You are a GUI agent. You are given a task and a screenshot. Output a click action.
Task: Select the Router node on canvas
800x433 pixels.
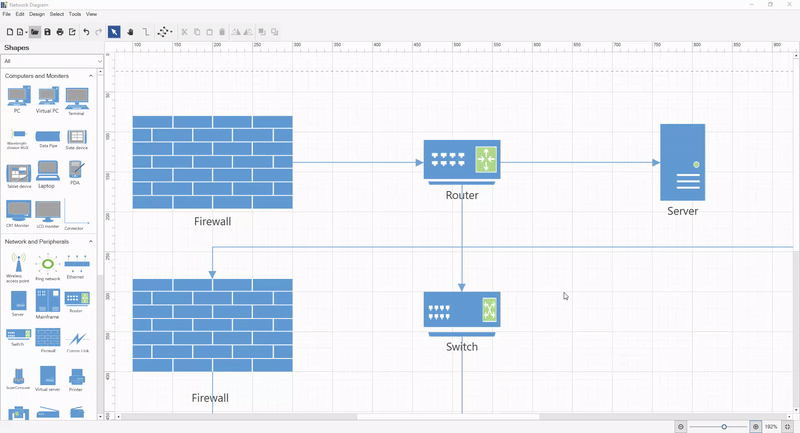pyautogui.click(x=462, y=160)
